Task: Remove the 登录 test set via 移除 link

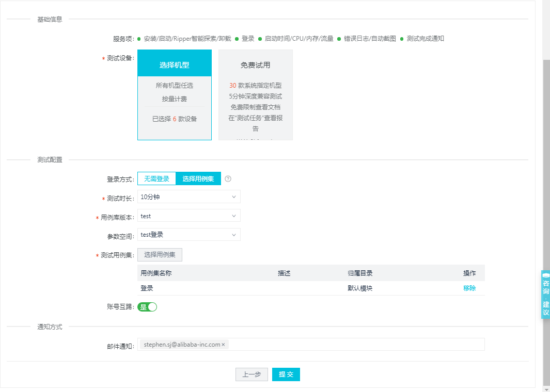Action: click(469, 288)
